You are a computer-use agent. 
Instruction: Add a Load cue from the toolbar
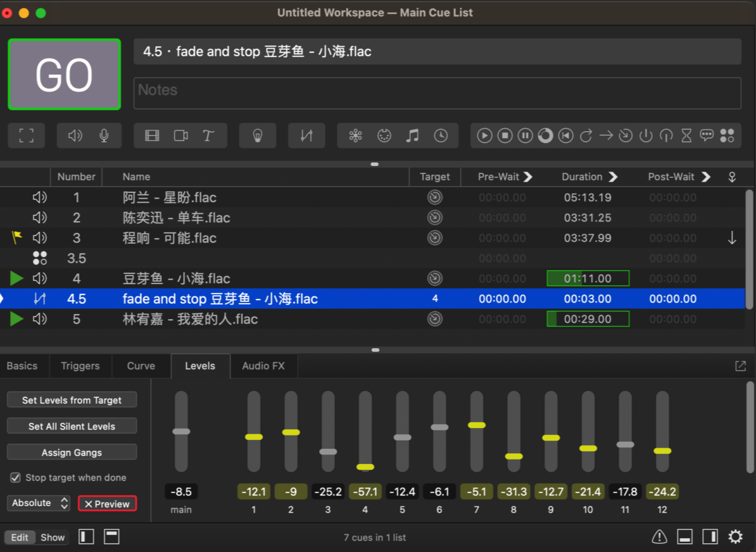[x=545, y=135]
